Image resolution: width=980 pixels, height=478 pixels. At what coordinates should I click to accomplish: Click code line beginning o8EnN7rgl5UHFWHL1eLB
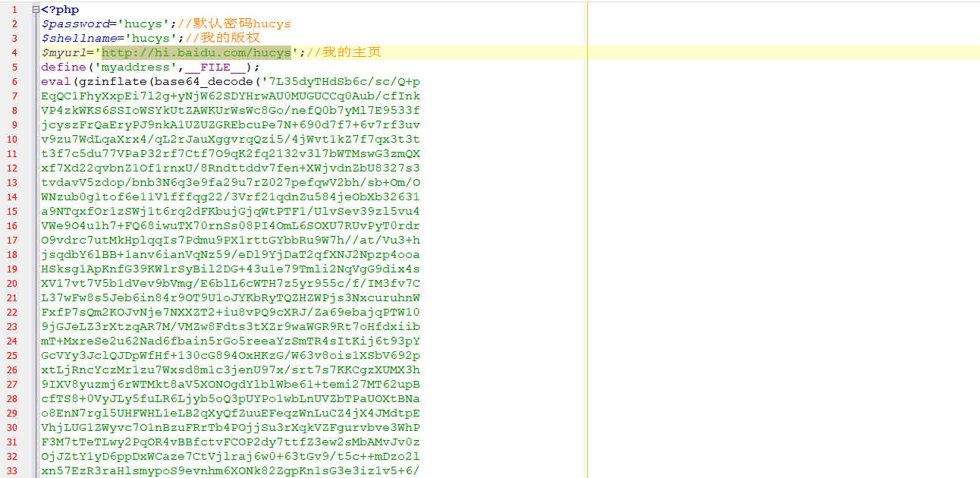[231, 414]
